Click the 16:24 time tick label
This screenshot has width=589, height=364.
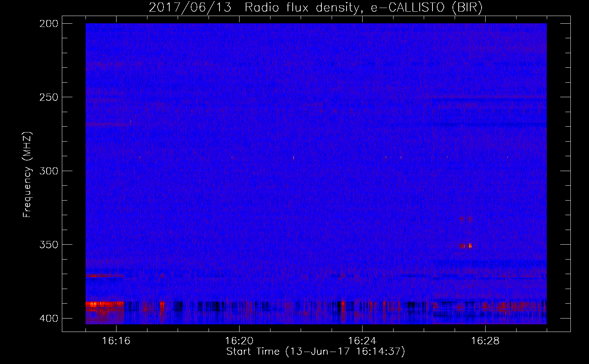tap(362, 341)
